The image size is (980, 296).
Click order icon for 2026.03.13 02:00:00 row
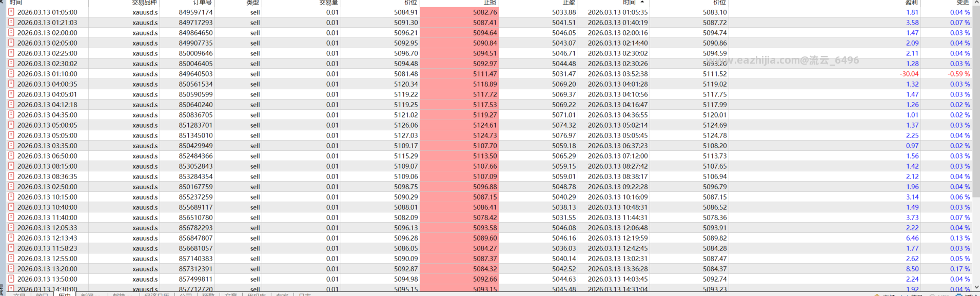click(11, 32)
